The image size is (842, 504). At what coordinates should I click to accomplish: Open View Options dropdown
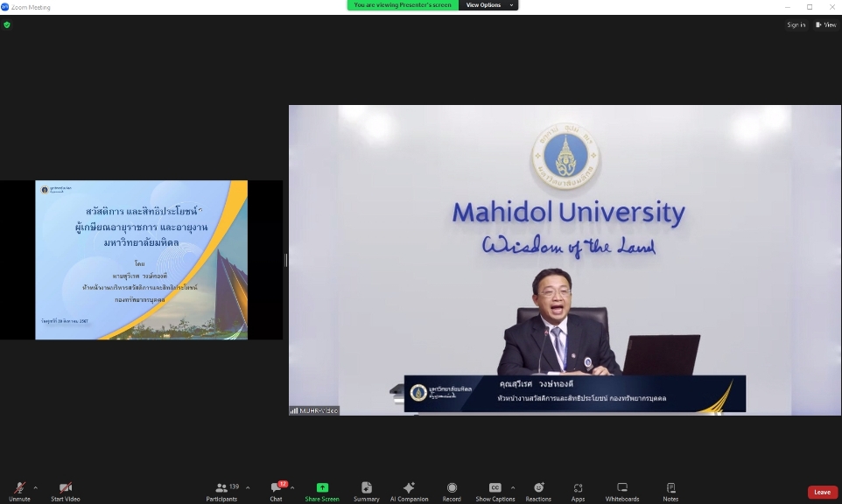pos(488,5)
